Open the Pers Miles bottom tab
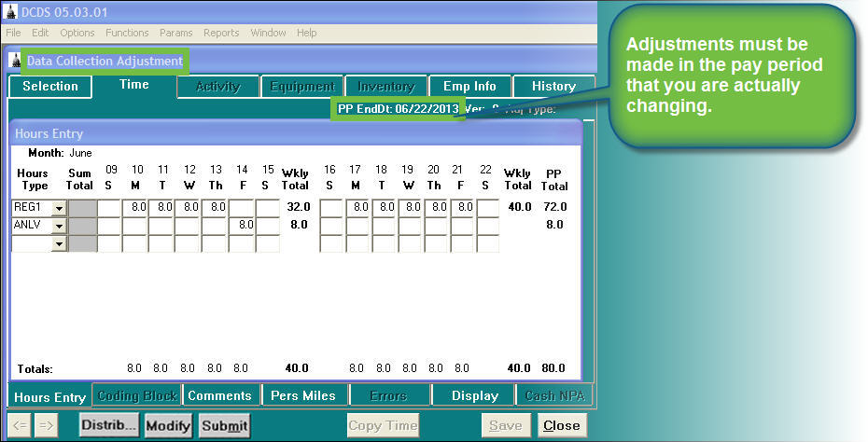Image resolution: width=868 pixels, height=442 pixels. point(303,396)
